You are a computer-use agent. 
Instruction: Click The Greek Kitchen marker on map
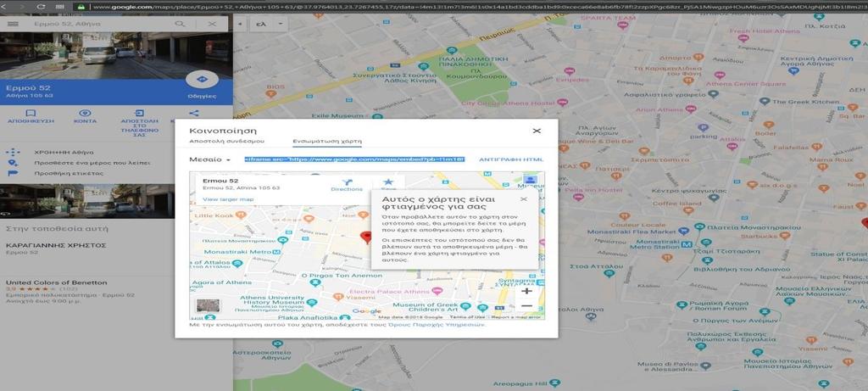pos(765,101)
